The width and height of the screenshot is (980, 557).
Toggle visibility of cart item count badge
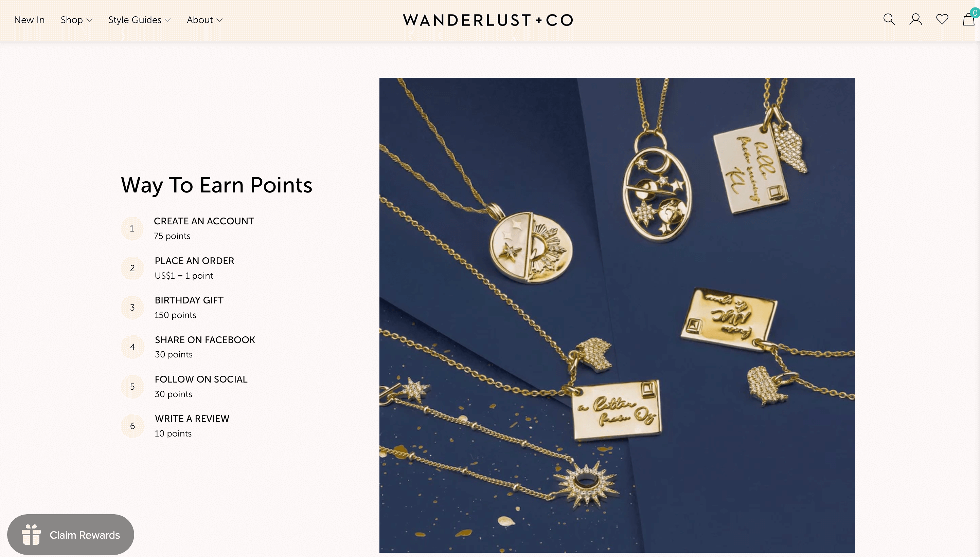coord(975,12)
